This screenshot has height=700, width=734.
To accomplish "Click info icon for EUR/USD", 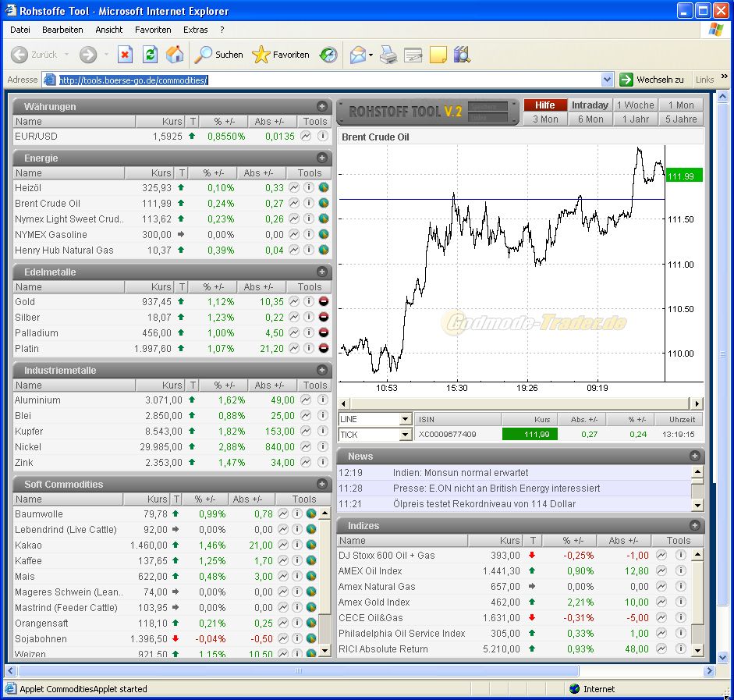I will pyautogui.click(x=322, y=137).
